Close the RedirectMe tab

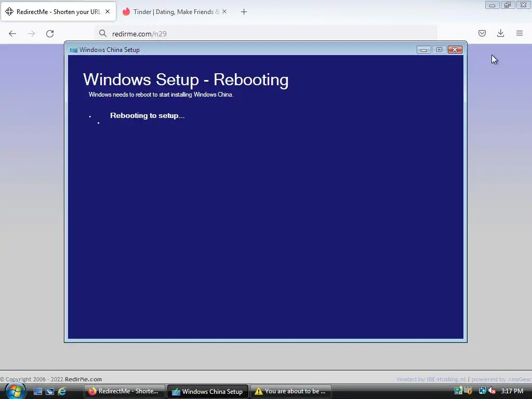[108, 11]
